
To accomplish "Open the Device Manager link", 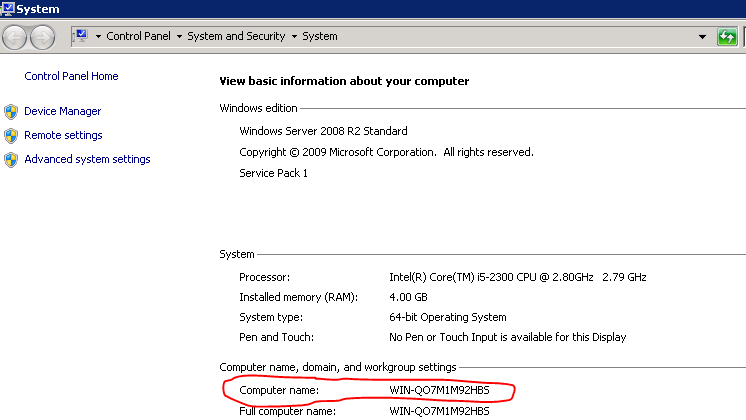I will click(x=62, y=112).
